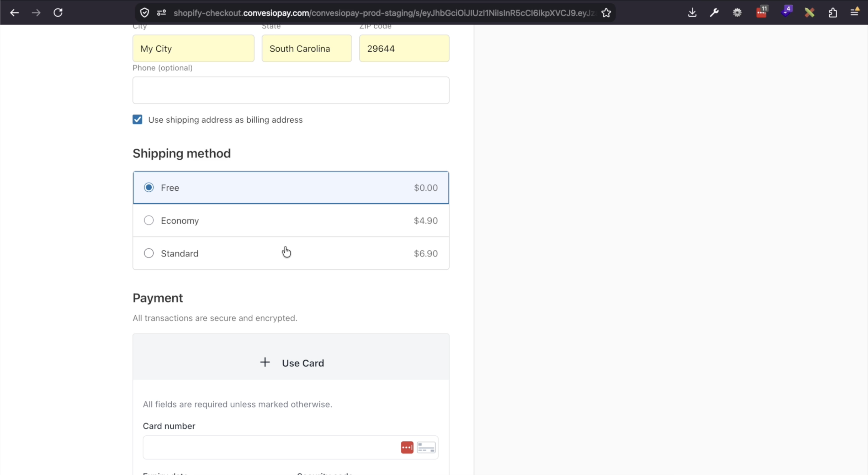Bookmark this page with the star icon
This screenshot has width=868, height=475.
606,13
